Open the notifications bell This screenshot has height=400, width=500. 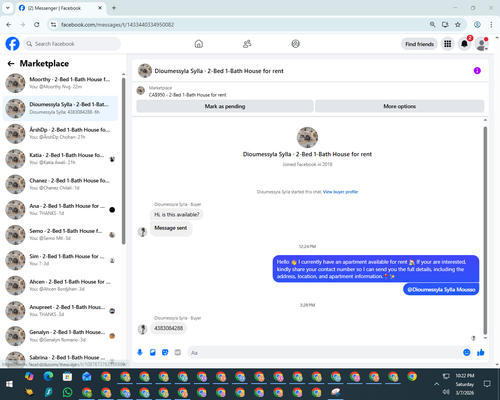[464, 44]
